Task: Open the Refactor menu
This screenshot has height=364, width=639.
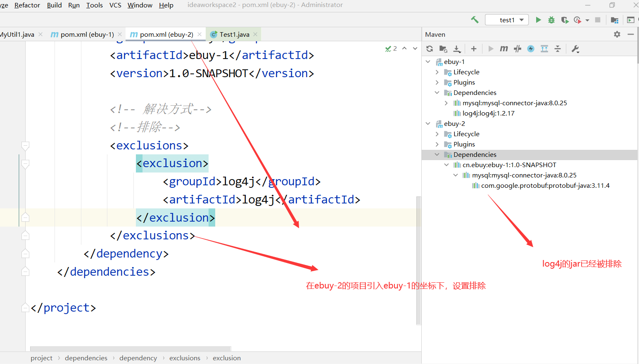Action: [27, 5]
